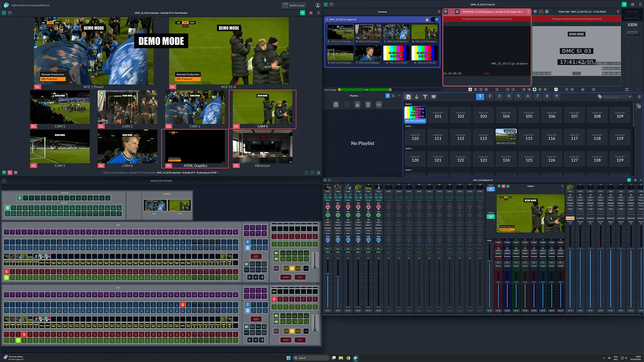Click the clip filter funnel icon
Viewport: 644px width, 362px height.
425,97
